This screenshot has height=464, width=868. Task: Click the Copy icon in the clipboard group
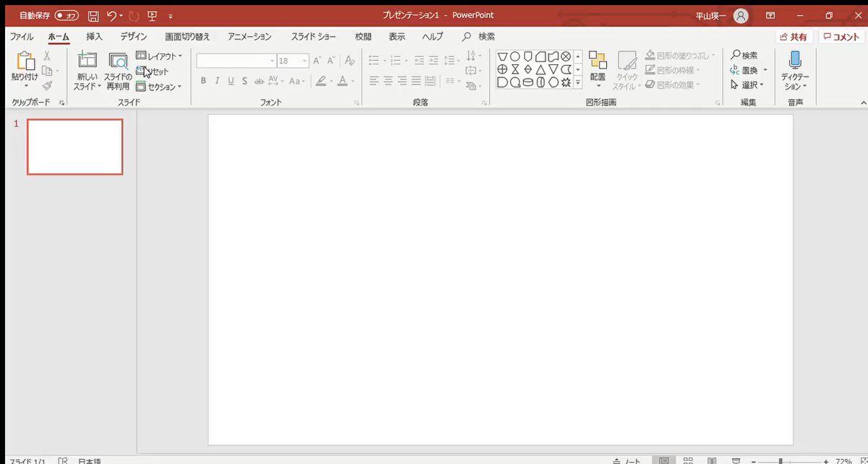(x=47, y=70)
